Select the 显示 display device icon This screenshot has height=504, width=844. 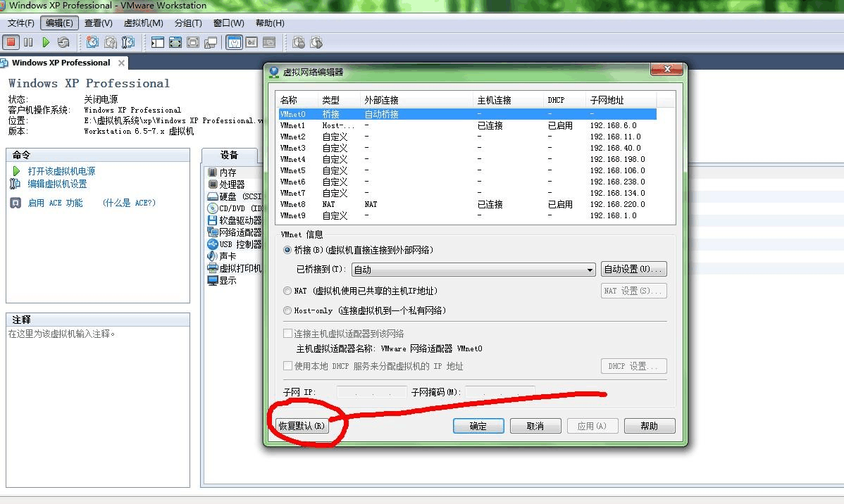tap(213, 280)
